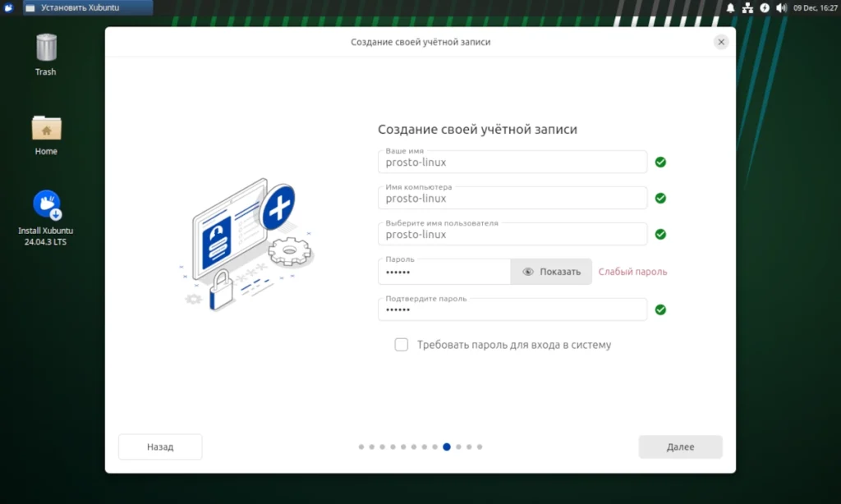
Task: Continue with the Далее button
Action: coord(680,447)
